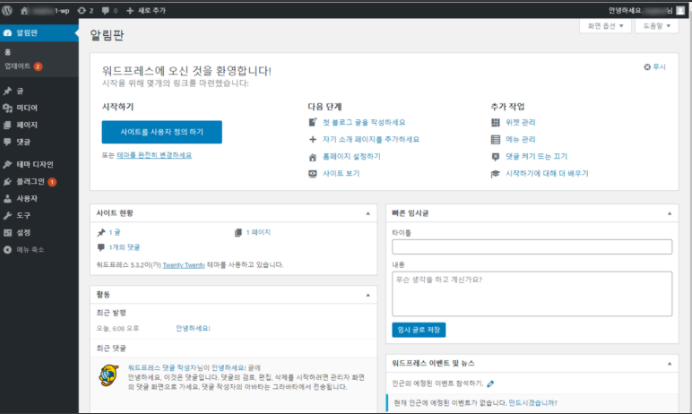Open the 업데이트 submenu item

click(23, 66)
